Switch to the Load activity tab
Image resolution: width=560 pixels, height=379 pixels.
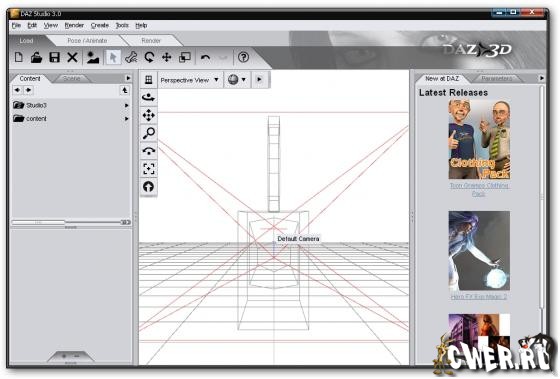tap(26, 41)
